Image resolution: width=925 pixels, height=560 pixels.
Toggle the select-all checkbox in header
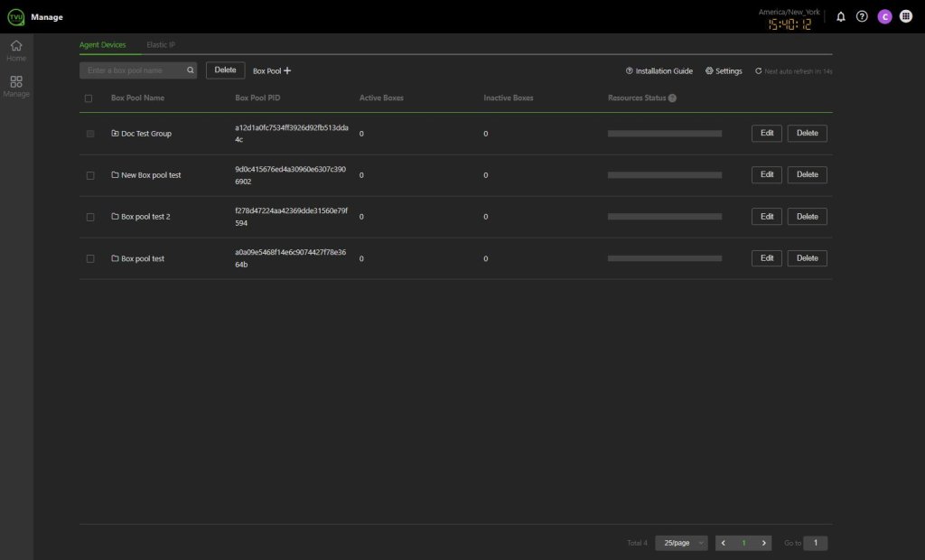[89, 98]
